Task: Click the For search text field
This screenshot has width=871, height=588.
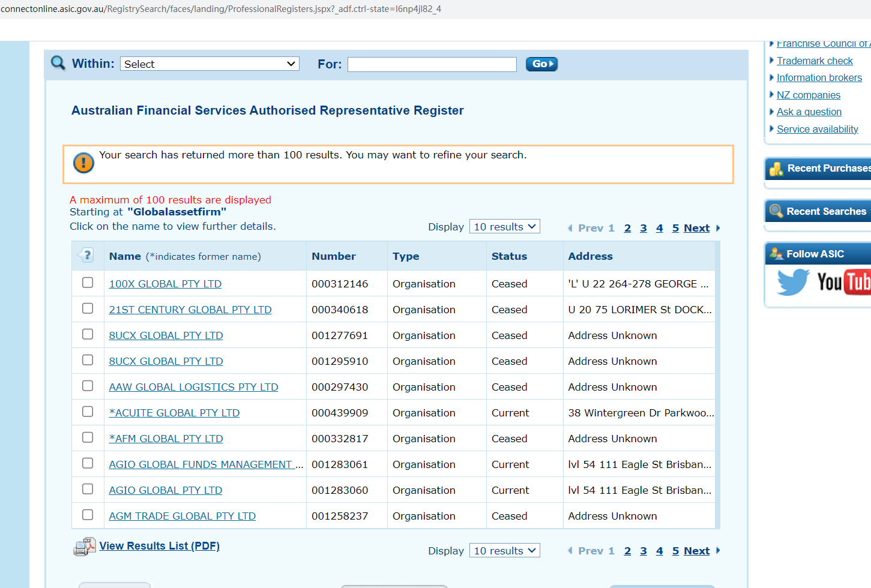Action: (432, 64)
